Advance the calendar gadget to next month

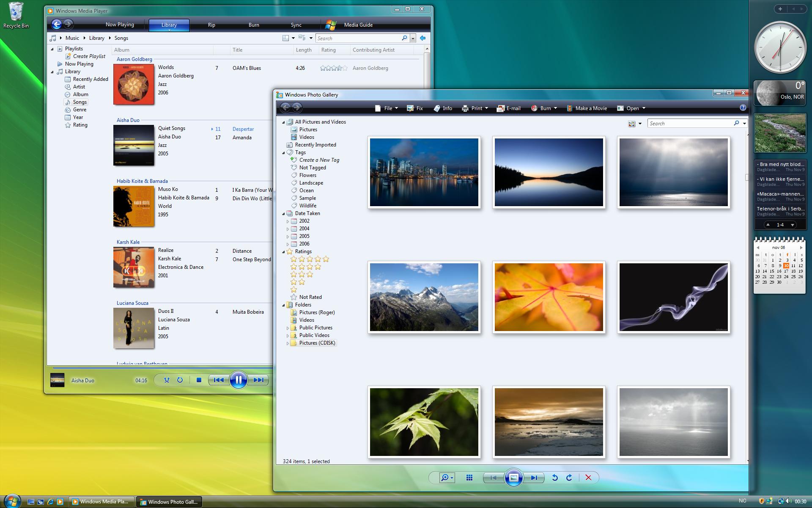pyautogui.click(x=801, y=248)
